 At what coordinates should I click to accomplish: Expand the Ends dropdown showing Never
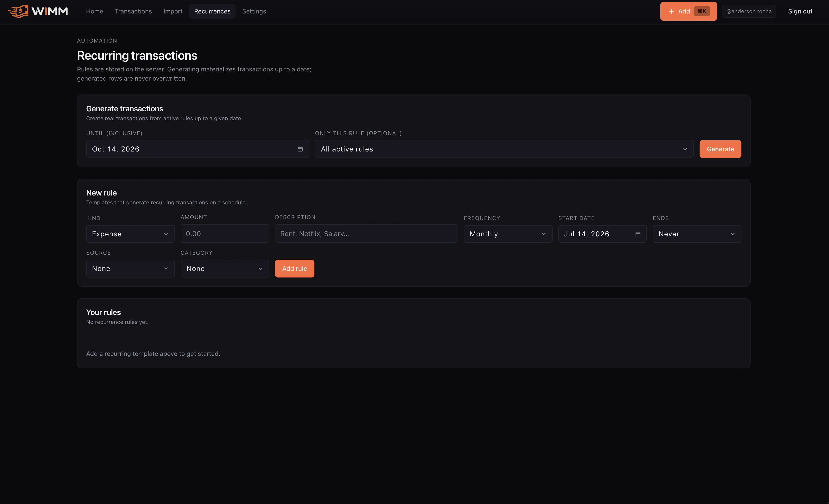tap(697, 234)
